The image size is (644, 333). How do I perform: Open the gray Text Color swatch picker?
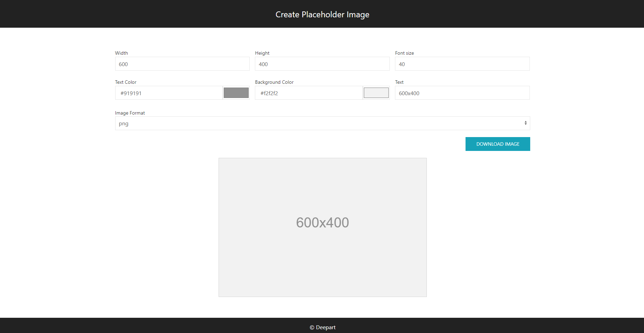pos(236,93)
